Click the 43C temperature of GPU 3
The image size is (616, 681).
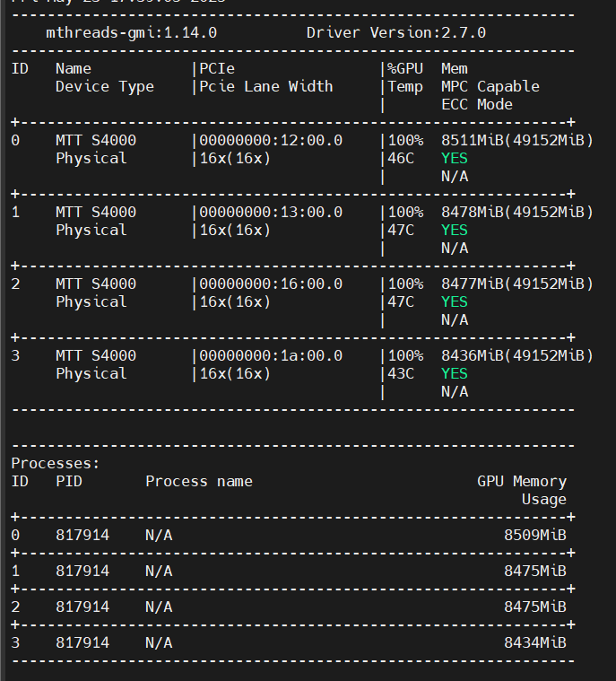pos(401,374)
